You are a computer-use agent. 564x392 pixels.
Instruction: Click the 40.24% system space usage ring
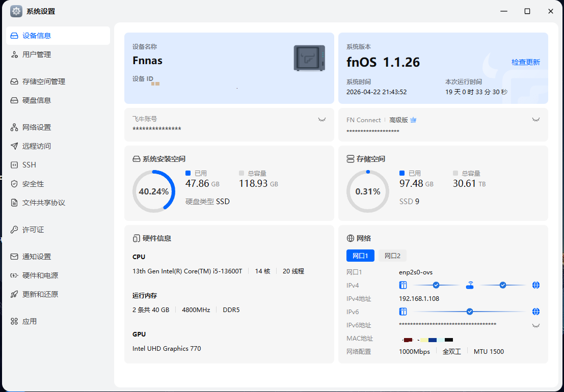click(x=153, y=191)
